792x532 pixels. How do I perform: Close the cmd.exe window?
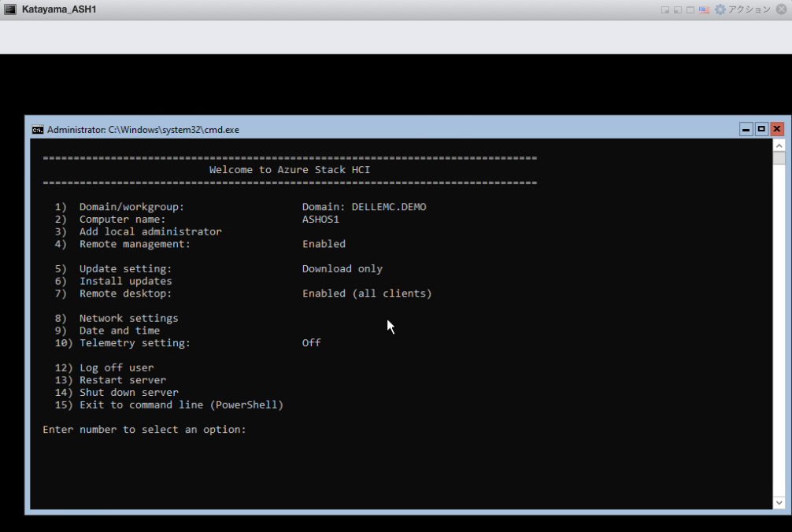(777, 129)
